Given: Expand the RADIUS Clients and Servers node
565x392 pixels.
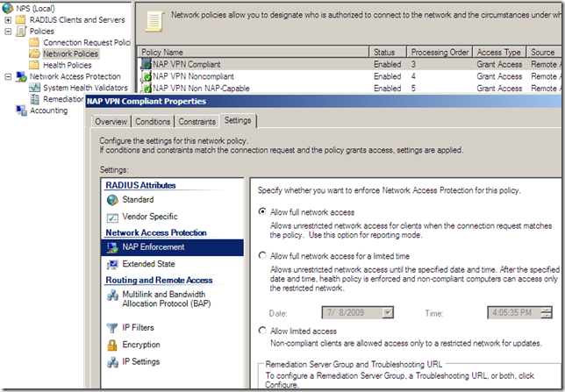Looking at the screenshot, I should pos(8,20).
